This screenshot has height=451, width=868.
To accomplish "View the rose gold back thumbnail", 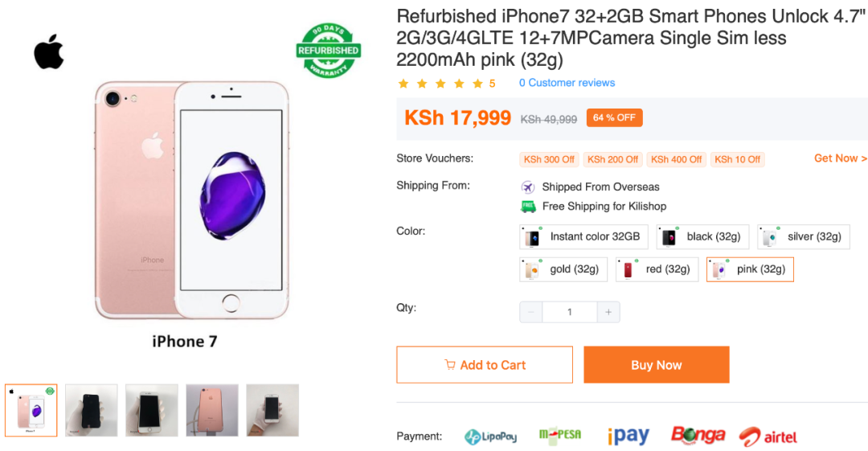I will (212, 410).
